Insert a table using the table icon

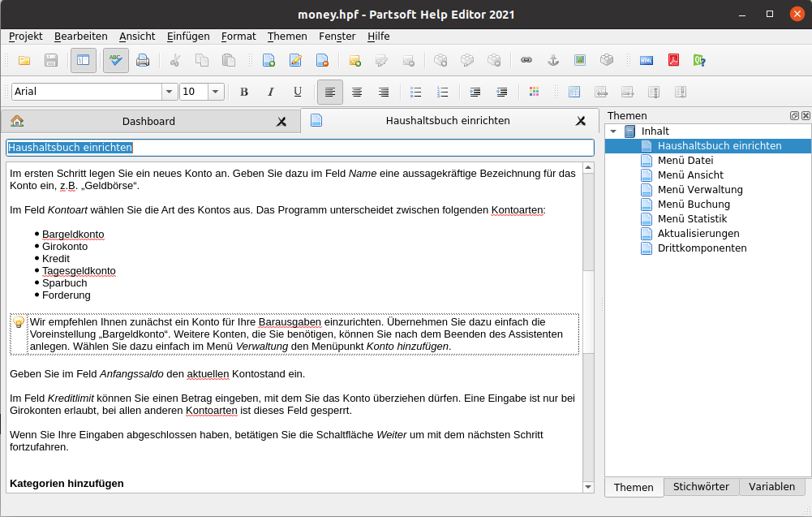(574, 92)
